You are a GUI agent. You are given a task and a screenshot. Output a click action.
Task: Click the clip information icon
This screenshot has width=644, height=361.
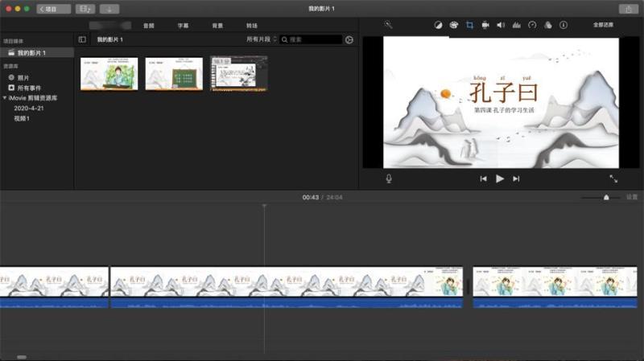click(x=563, y=26)
